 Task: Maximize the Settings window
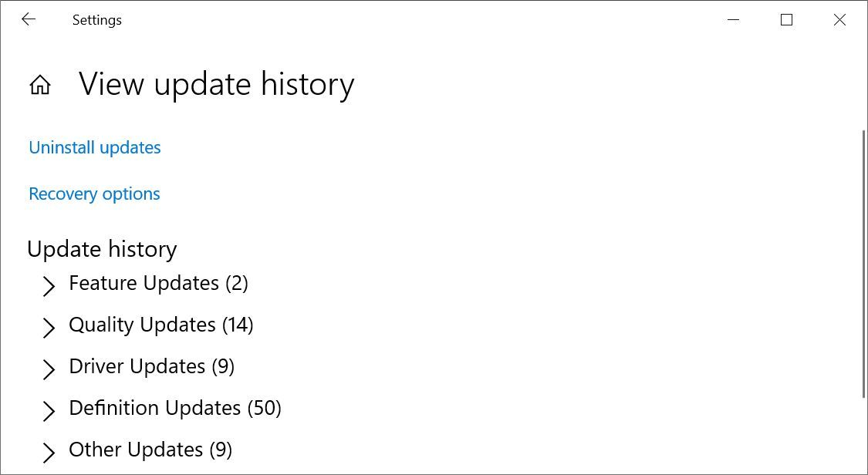tap(786, 19)
